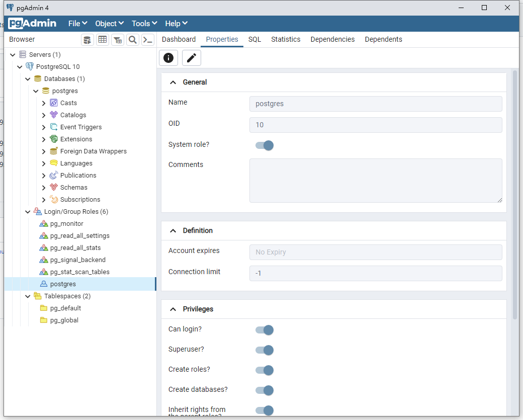Image resolution: width=523 pixels, height=420 pixels.
Task: Toggle the Superuser? switch
Action: 265,350
